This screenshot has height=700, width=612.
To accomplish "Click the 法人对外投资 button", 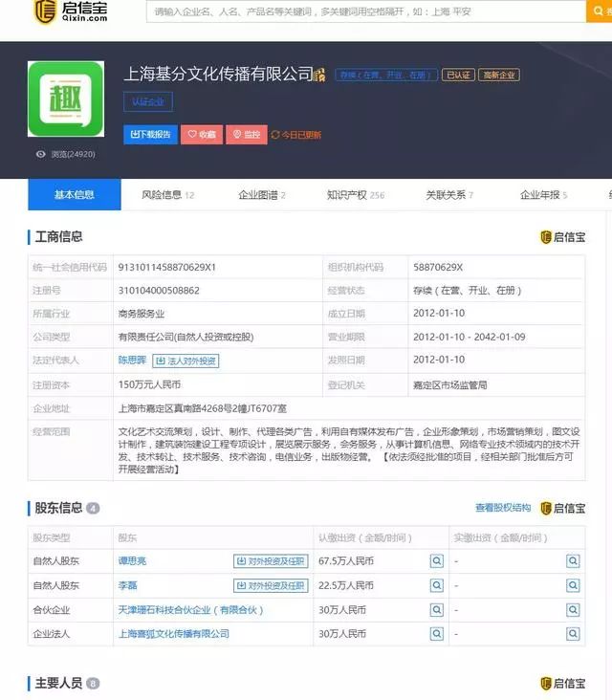I will (x=186, y=361).
